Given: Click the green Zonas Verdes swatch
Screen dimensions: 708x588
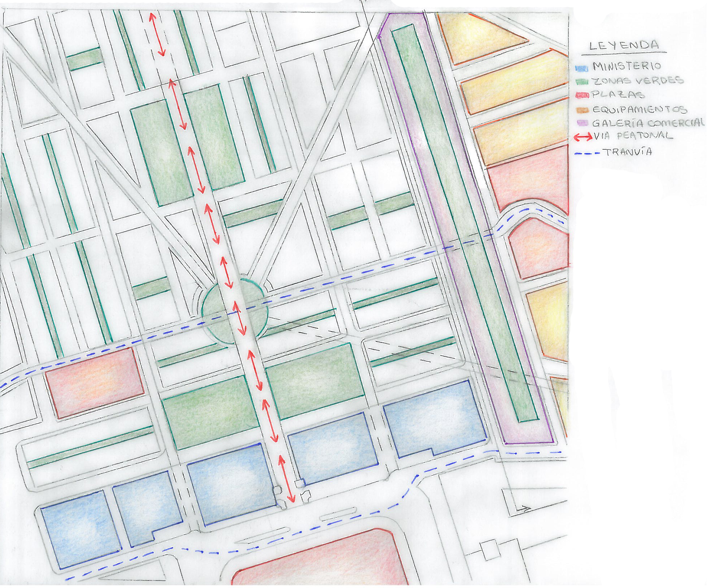Looking at the screenshot, I should (582, 82).
